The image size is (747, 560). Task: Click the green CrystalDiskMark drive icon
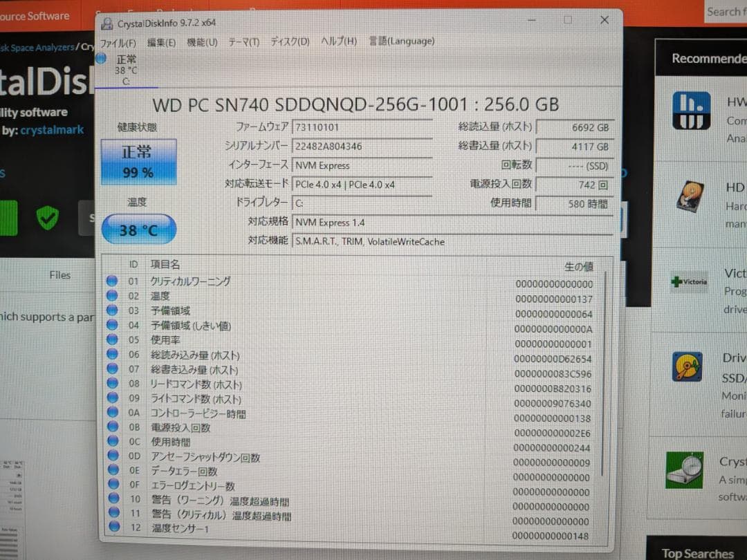[684, 472]
